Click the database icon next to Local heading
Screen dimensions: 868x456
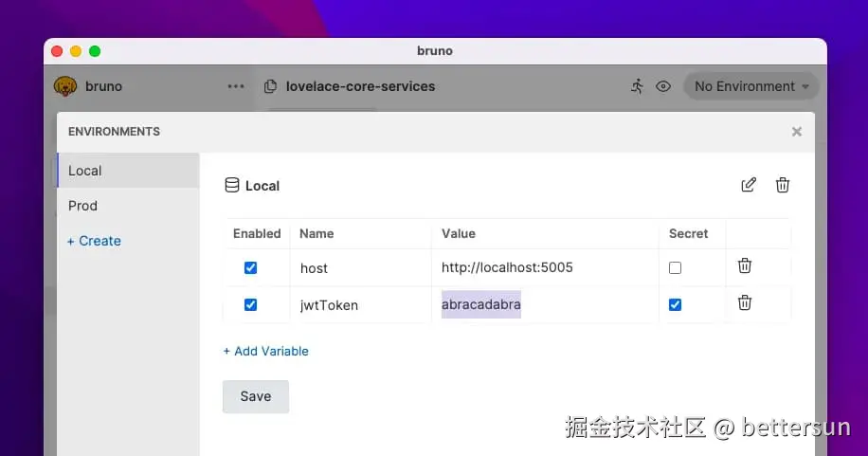click(232, 185)
